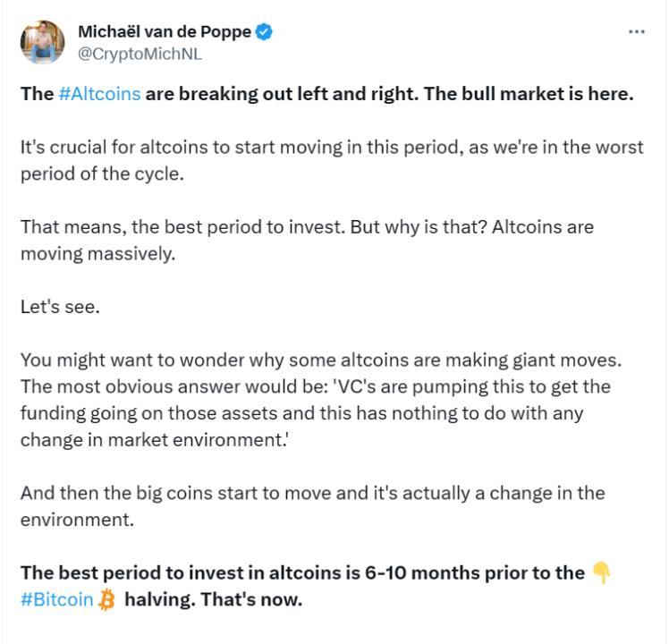Open the #Bitcoin hashtag link
The width and height of the screenshot is (669, 644).
coord(57,600)
